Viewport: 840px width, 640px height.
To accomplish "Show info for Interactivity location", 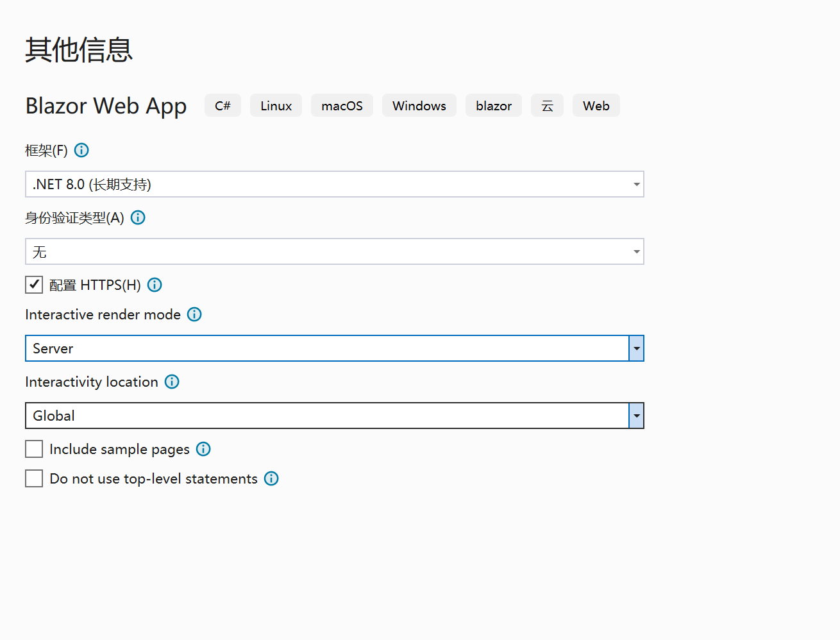I will click(172, 382).
